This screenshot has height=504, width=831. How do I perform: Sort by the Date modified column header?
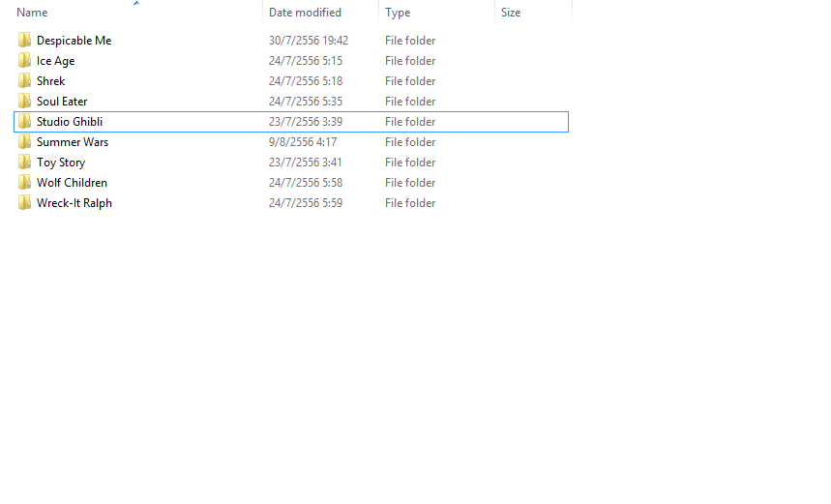click(305, 13)
